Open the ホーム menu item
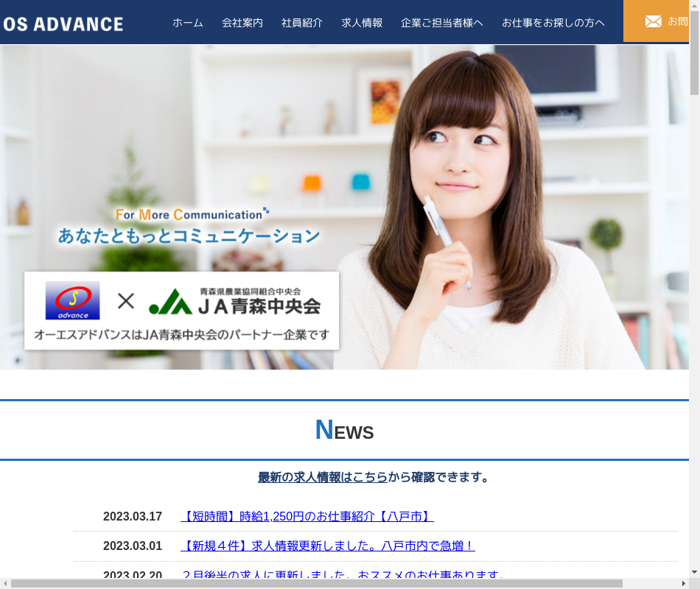700x589 pixels. click(188, 23)
